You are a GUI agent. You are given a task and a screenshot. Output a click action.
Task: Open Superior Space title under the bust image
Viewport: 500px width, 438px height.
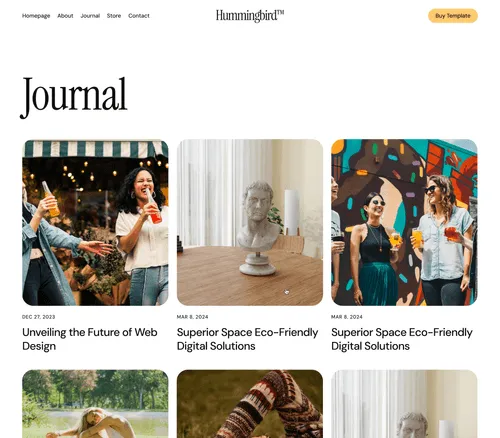(247, 339)
